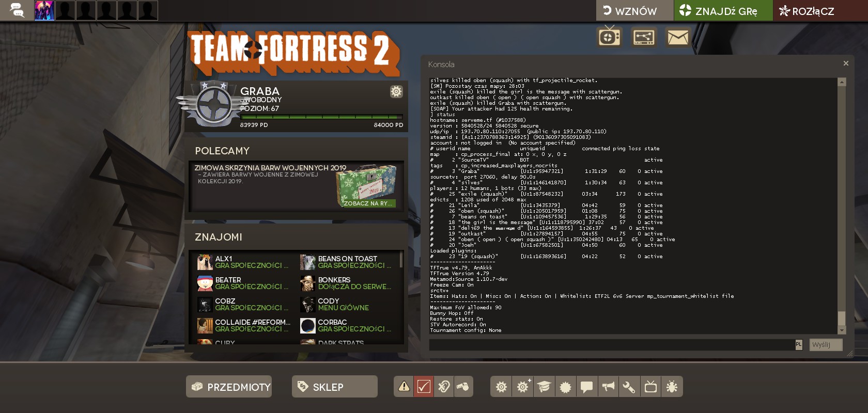This screenshot has width=868, height=413.
Task: Click CORBAC's round dark avatar
Action: coord(307,326)
